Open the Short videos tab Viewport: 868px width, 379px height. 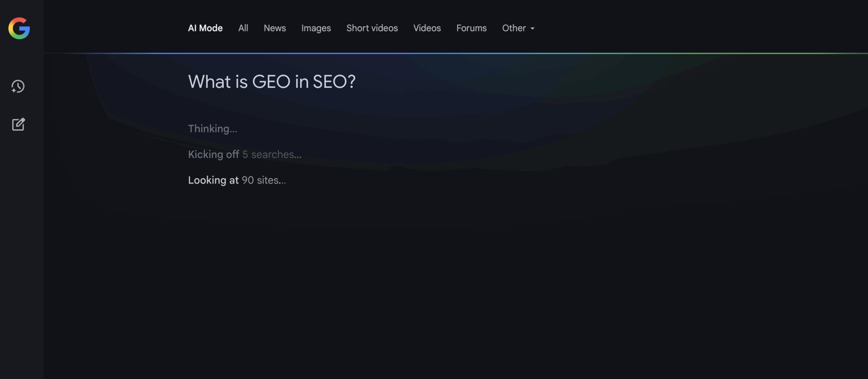[x=372, y=28]
